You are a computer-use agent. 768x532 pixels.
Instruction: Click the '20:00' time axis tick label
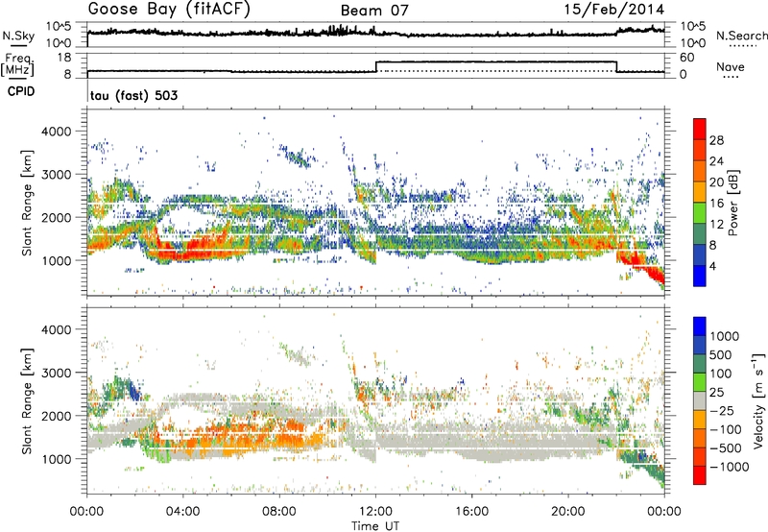point(568,512)
